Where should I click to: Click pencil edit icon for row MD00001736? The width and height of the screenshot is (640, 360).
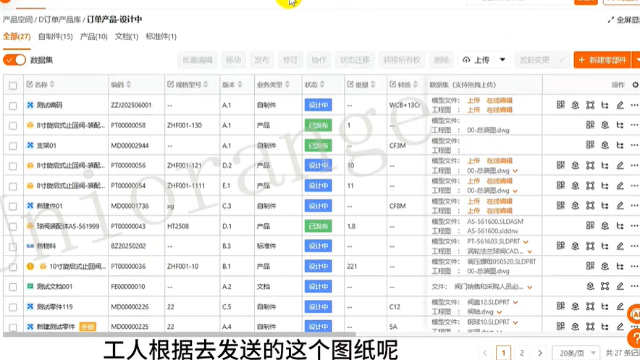pyautogui.click(x=620, y=206)
